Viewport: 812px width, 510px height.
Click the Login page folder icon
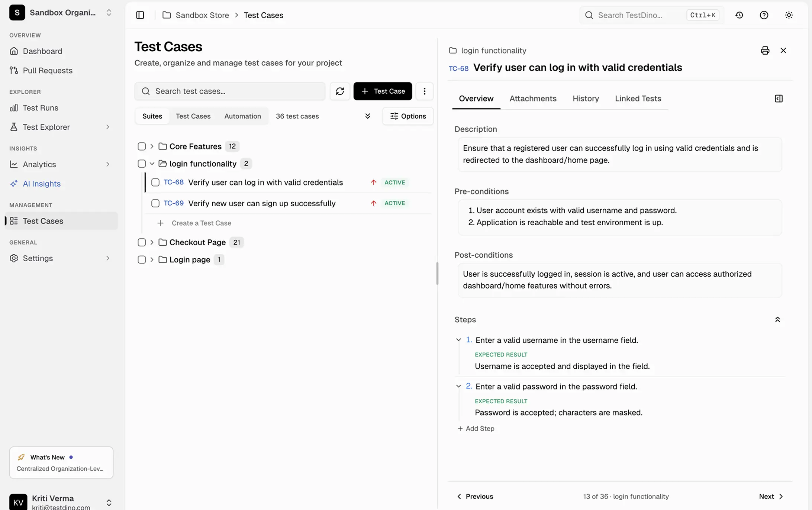point(162,259)
